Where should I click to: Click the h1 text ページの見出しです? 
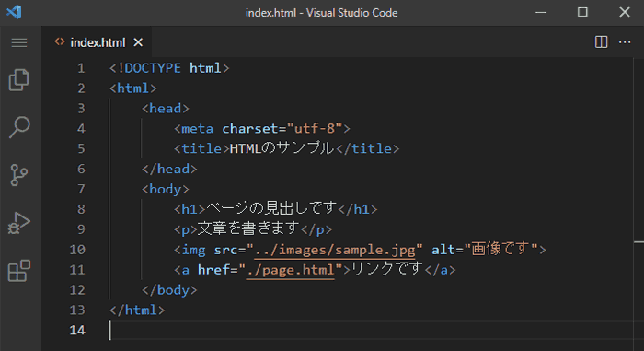tap(271, 208)
